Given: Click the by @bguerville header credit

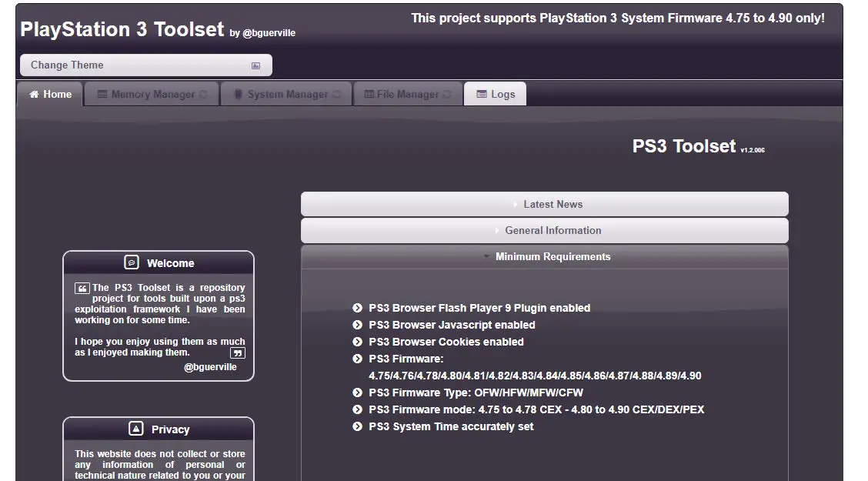Looking at the screenshot, I should click(262, 33).
